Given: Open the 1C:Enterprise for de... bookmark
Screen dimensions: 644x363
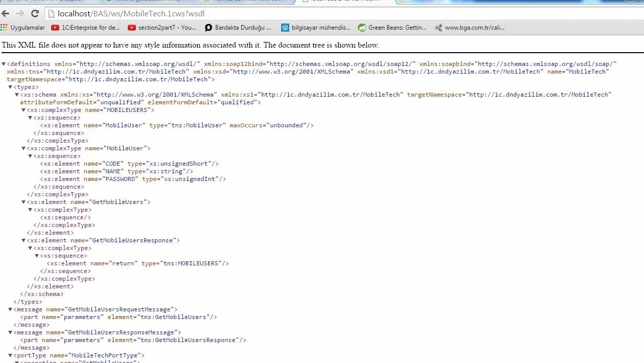Looking at the screenshot, I should point(86,28).
